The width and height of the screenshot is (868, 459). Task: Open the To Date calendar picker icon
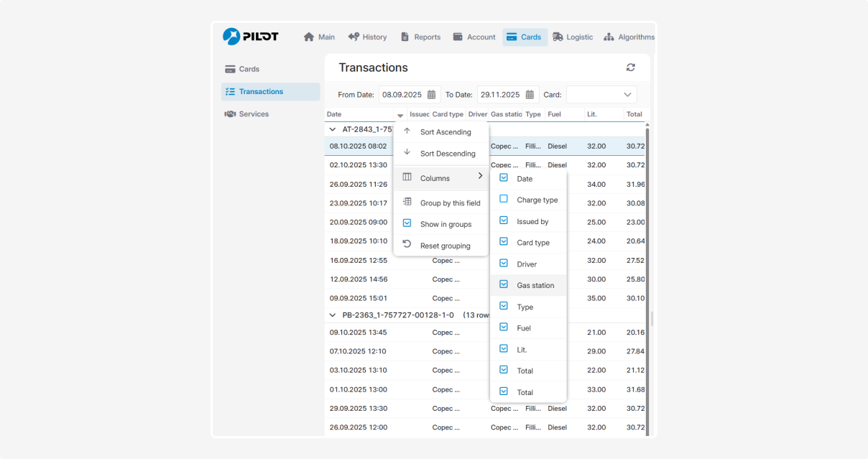[530, 95]
